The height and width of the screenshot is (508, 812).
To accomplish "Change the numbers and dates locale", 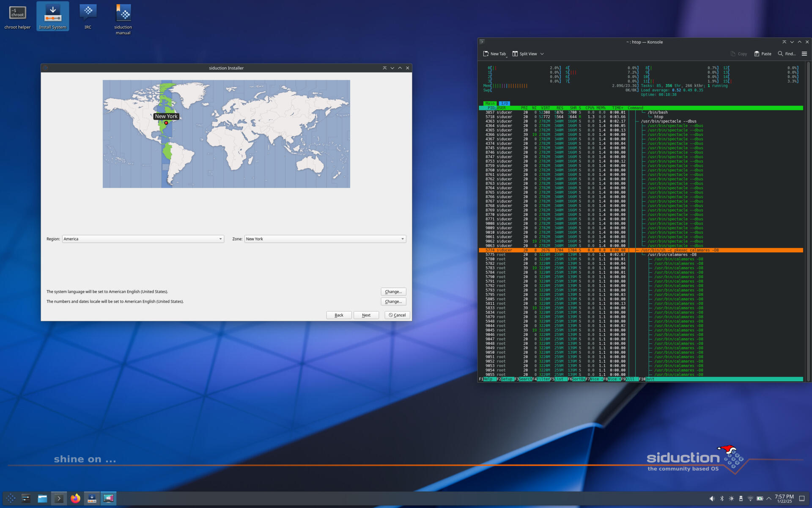I will point(393,301).
